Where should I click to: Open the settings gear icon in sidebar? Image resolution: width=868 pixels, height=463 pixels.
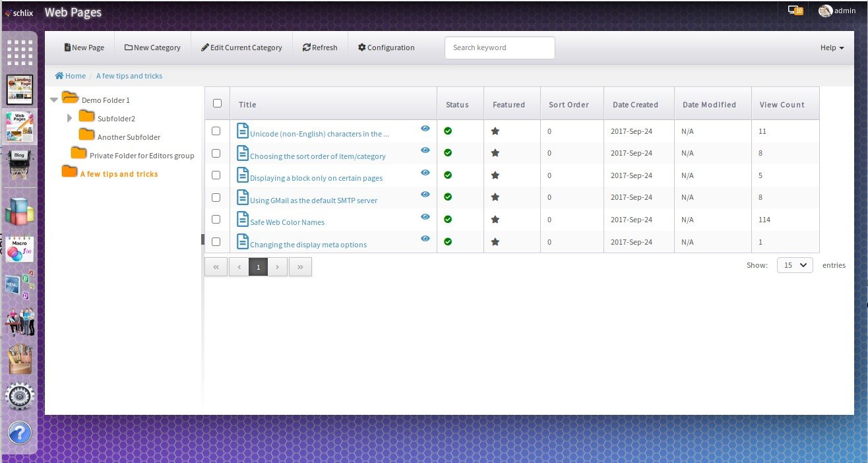(20, 397)
